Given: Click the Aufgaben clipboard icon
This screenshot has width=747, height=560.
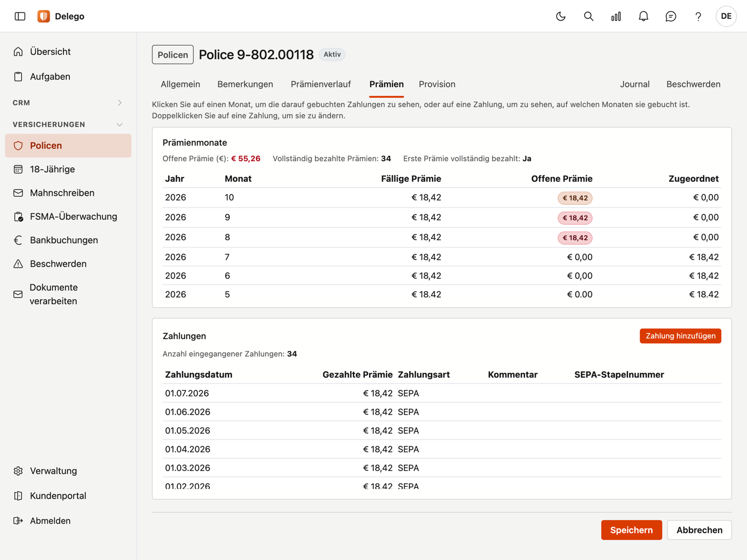Looking at the screenshot, I should coord(18,76).
